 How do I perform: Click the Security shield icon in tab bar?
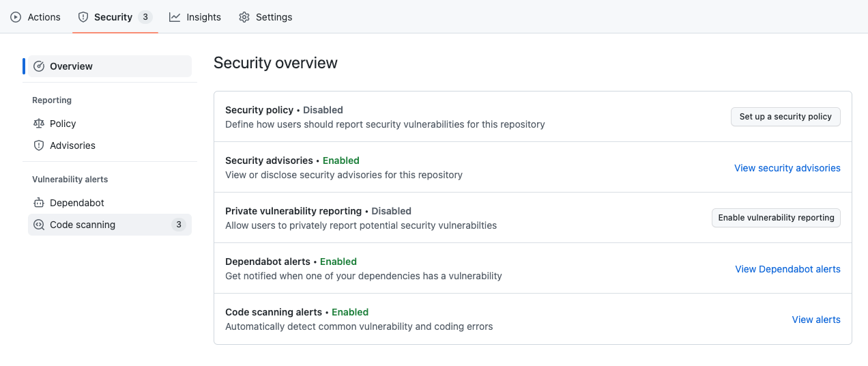coord(83,17)
